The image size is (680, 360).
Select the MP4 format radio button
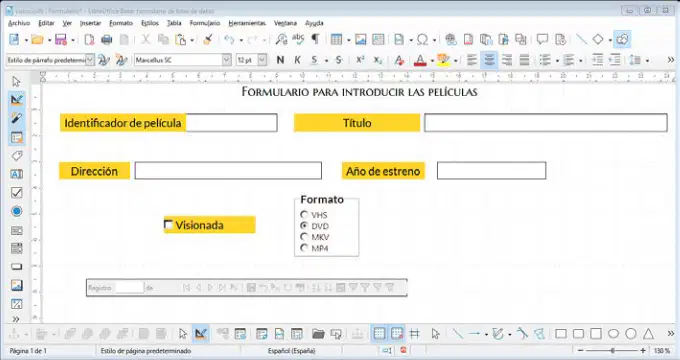point(304,248)
